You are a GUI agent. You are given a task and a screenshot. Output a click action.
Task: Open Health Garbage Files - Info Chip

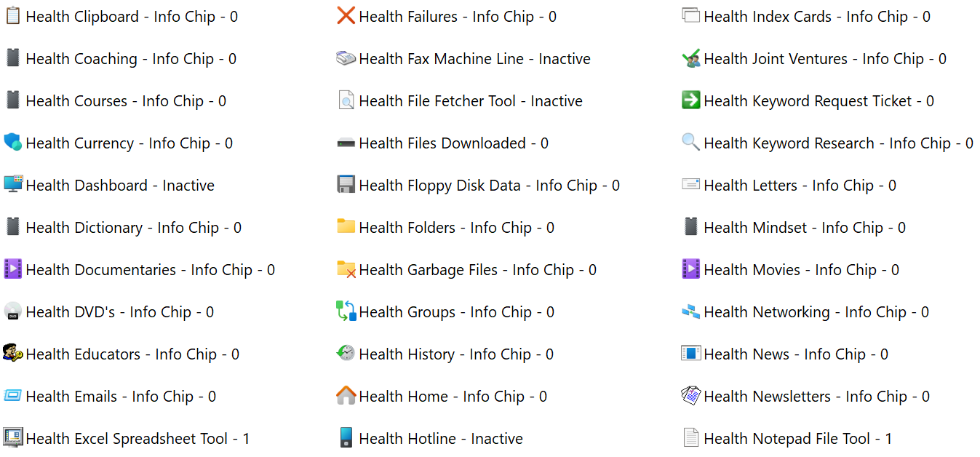[477, 270]
